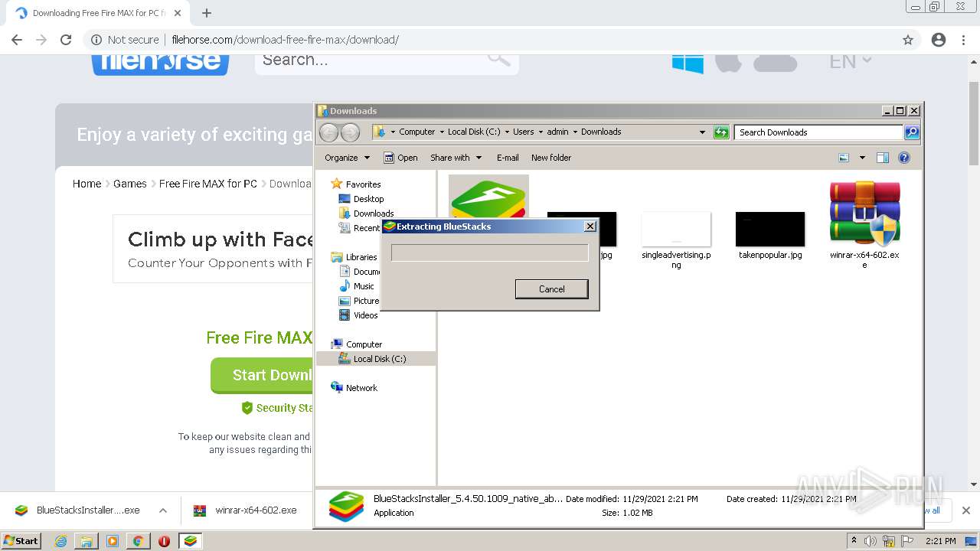980x551 pixels.
Task: Open Videos library
Action: [x=365, y=315]
